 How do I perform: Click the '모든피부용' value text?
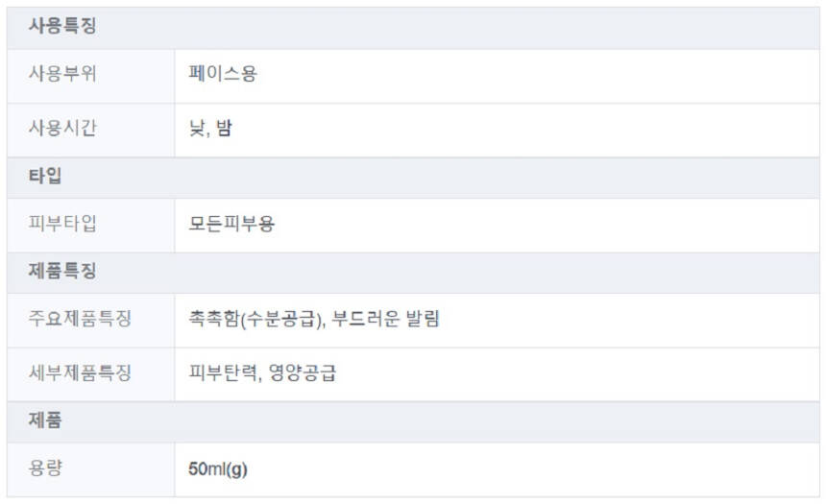(x=232, y=224)
